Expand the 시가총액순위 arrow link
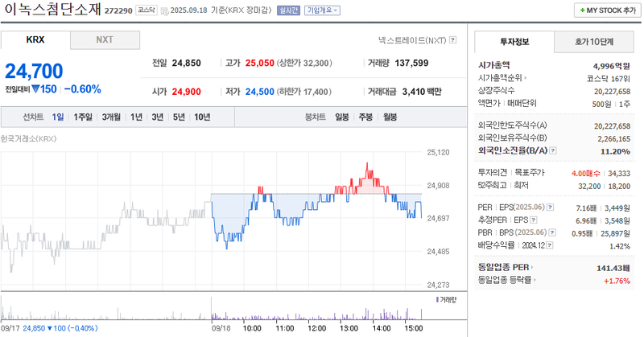Viewport: 644px width, 337px height. pos(526,77)
